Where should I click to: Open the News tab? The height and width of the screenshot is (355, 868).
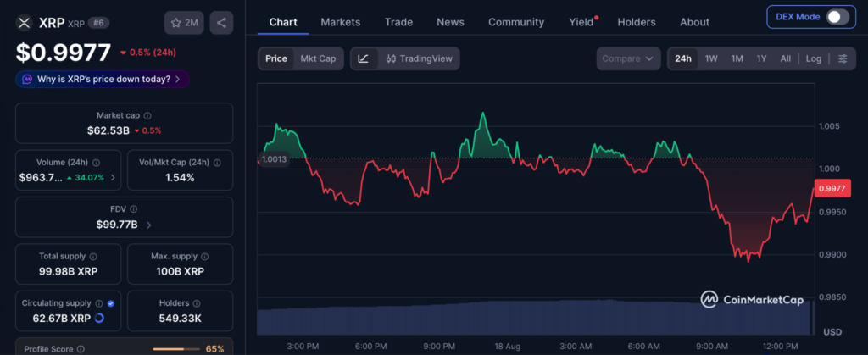coord(450,22)
